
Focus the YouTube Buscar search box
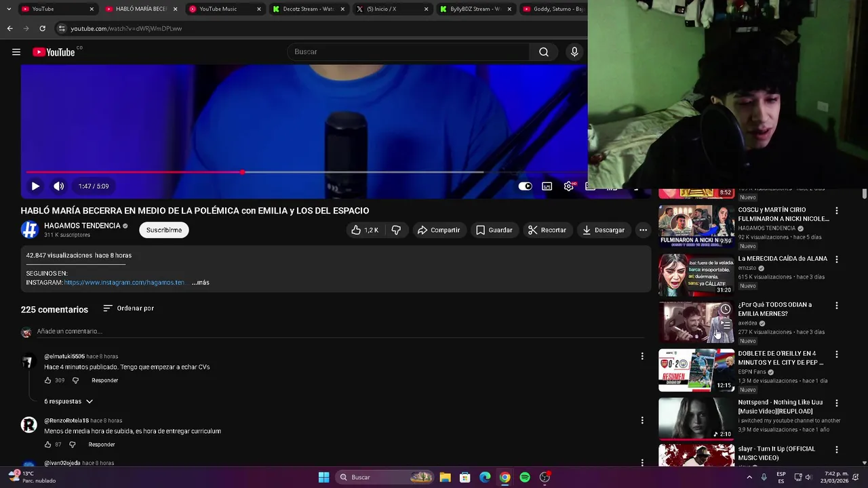point(409,52)
